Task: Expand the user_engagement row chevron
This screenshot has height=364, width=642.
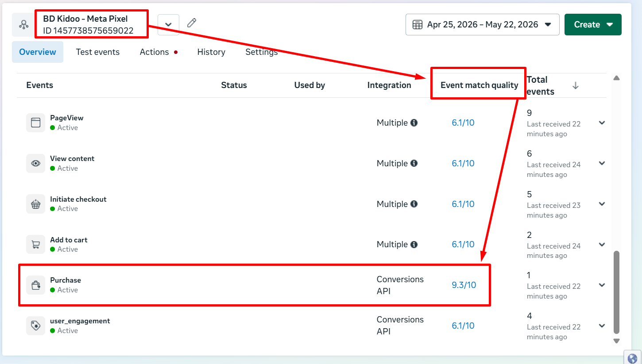Action: 602,326
